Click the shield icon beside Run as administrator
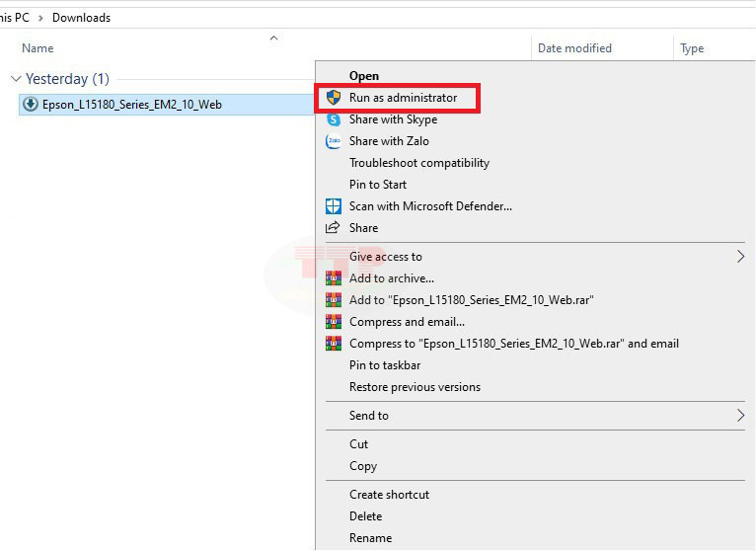Screen dimensions: 756x551 click(334, 98)
